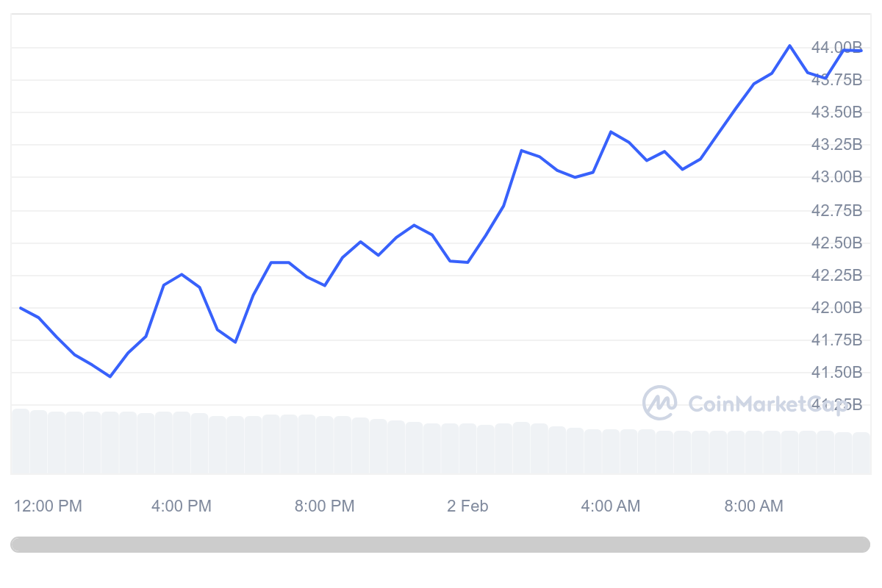Click the 44.00B value axis label
Screen dimensions: 882x588
[x=836, y=48]
